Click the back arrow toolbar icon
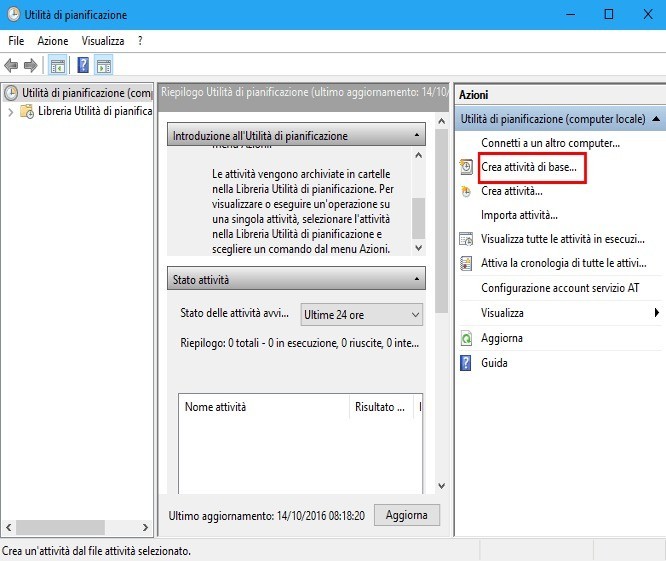The image size is (666, 561). (12, 65)
